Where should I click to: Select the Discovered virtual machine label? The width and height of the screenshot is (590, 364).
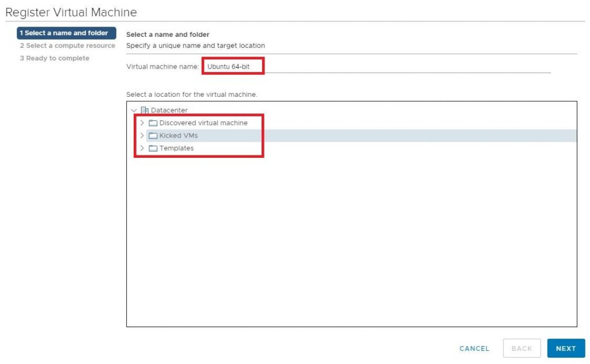(x=203, y=123)
